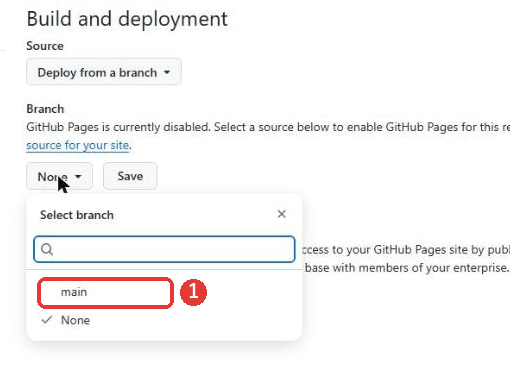Select the None branch option
This screenshot has width=510, height=370.
pos(164,320)
